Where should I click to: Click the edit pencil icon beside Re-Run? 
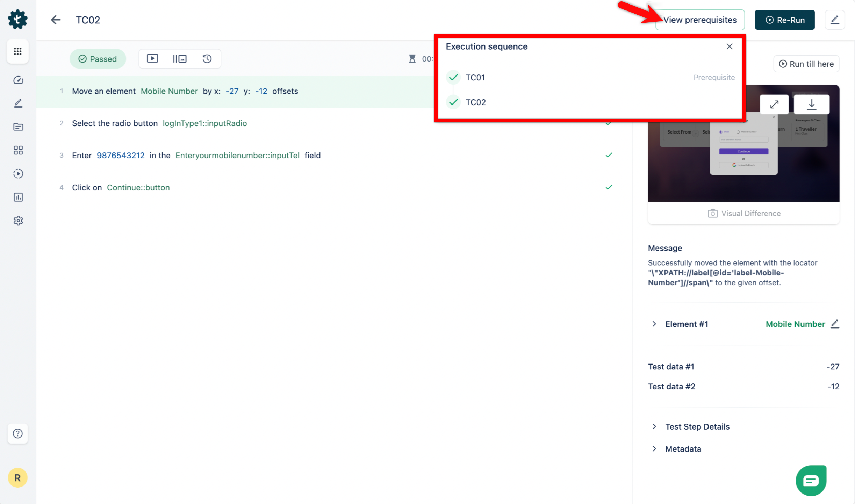(834, 20)
